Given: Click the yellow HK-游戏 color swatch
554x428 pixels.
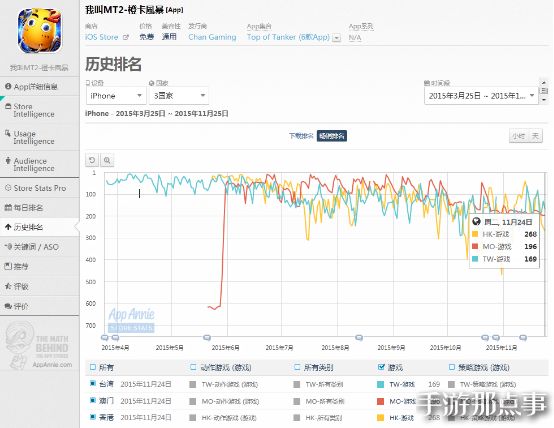Looking at the screenshot, I should click(x=381, y=418).
